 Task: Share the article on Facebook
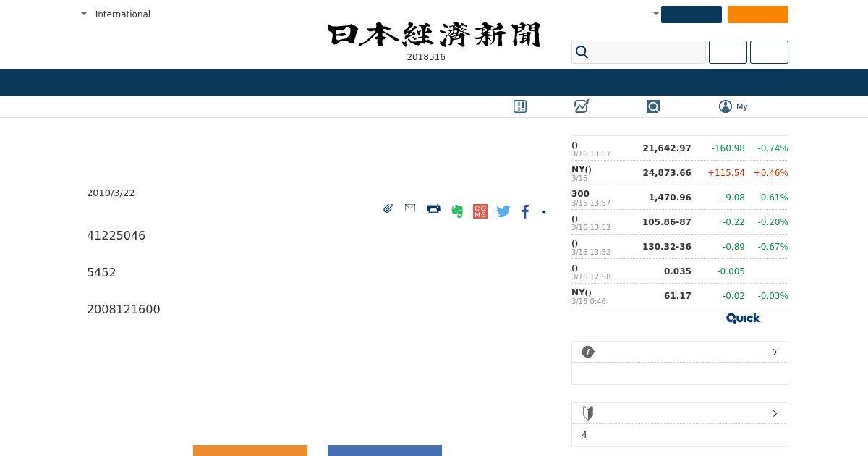[525, 211]
